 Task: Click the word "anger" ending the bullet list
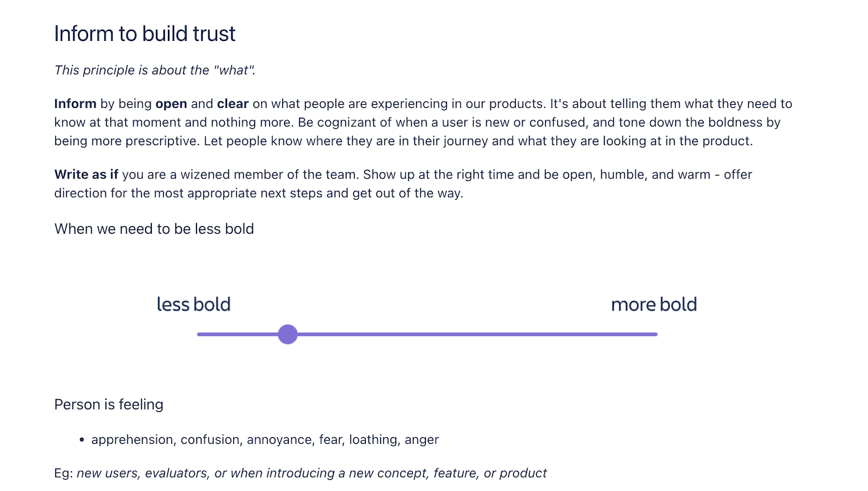pos(422,440)
